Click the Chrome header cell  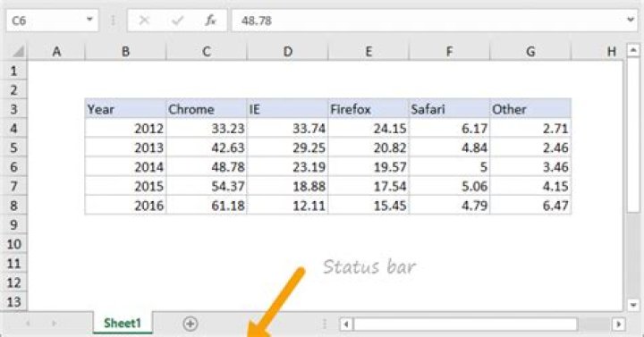pos(207,109)
